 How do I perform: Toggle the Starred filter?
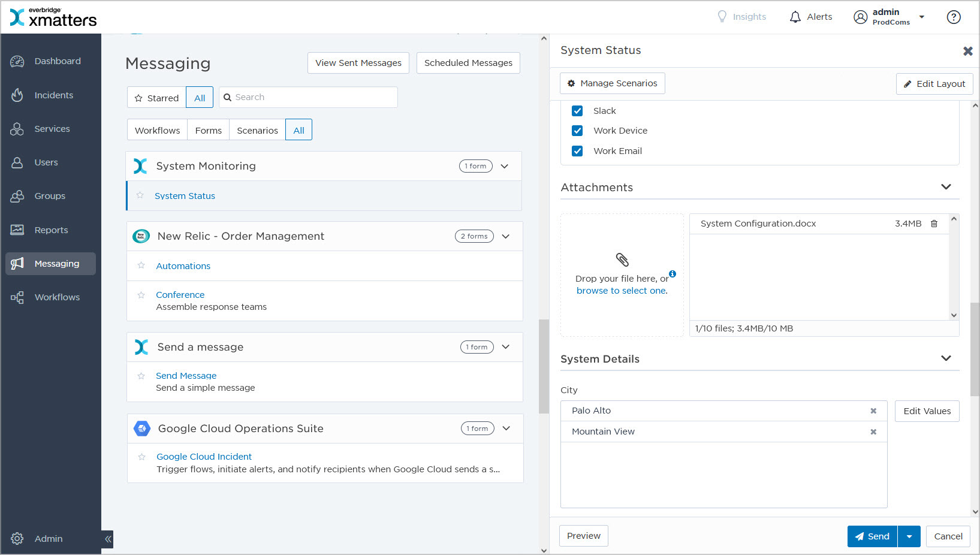tap(156, 98)
